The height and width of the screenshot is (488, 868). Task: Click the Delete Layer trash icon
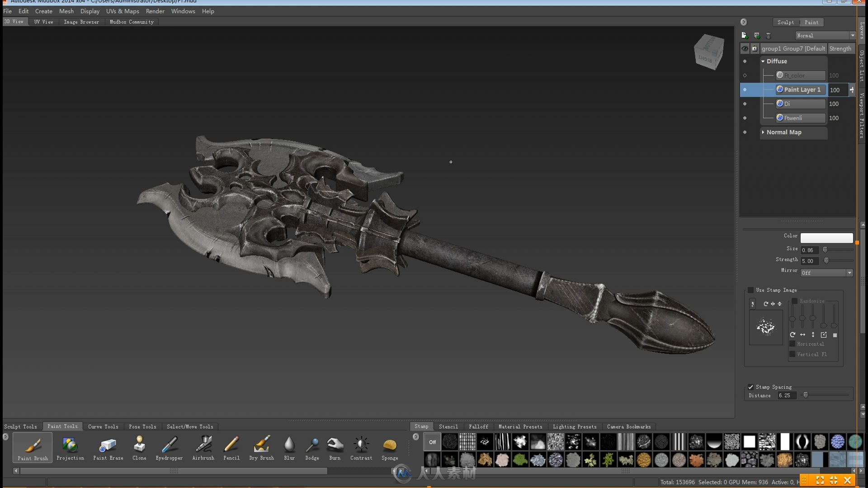(768, 35)
